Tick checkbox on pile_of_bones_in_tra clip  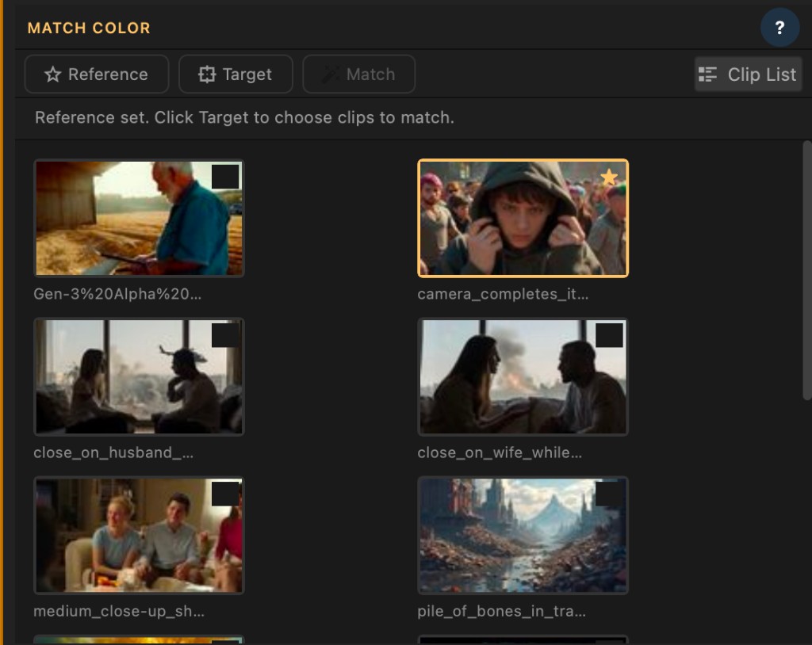[609, 494]
